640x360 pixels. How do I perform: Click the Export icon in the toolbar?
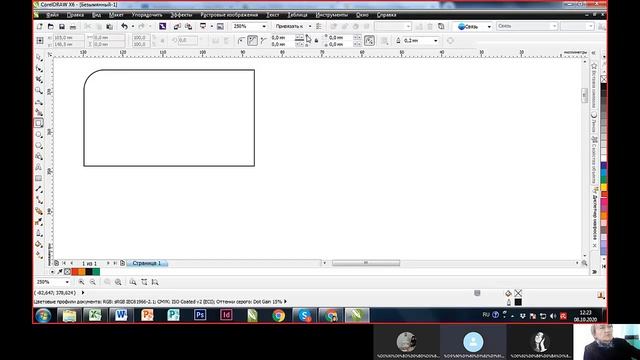(x=188, y=26)
